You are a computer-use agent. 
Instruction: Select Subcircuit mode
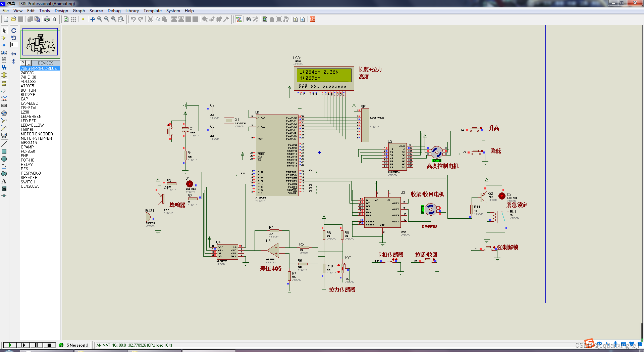(4, 75)
